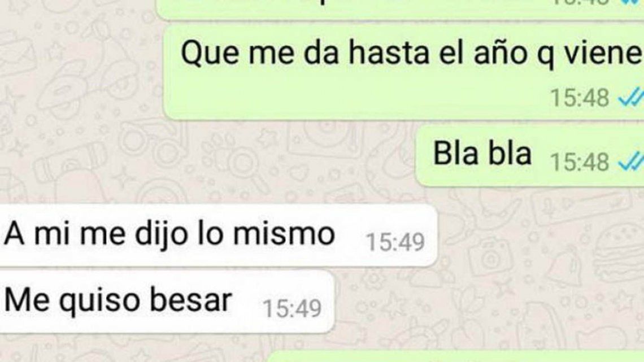The width and height of the screenshot is (644, 362).
Task: Tap read ticks on 'Que me da' message
Action: click(632, 98)
